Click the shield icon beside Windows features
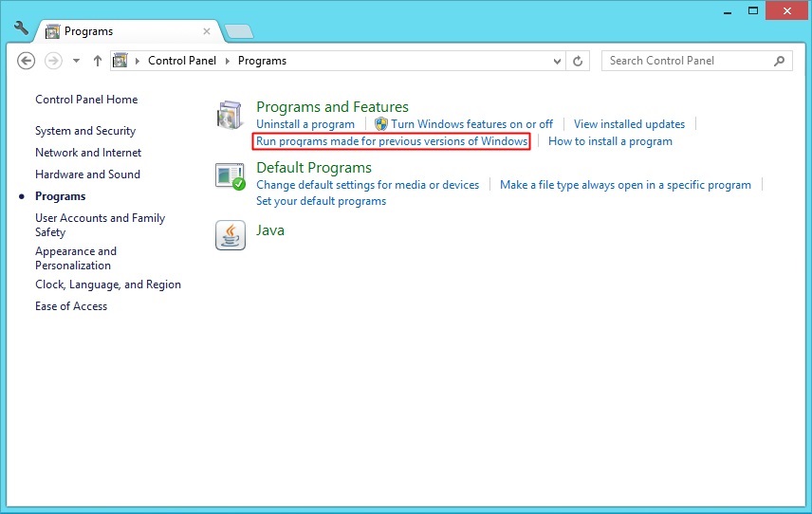 381,124
